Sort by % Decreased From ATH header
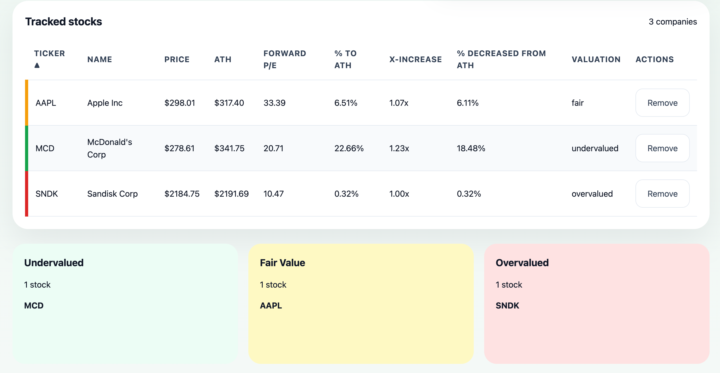 point(501,59)
